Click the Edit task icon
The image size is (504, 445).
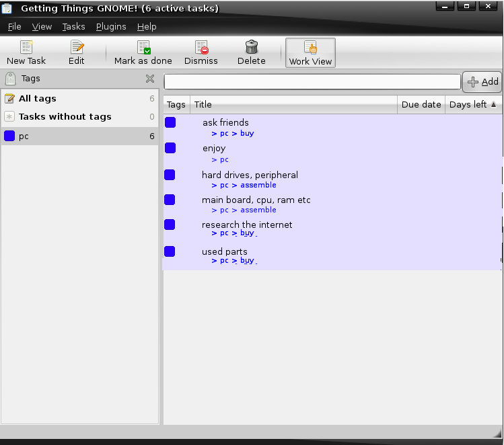[x=77, y=48]
